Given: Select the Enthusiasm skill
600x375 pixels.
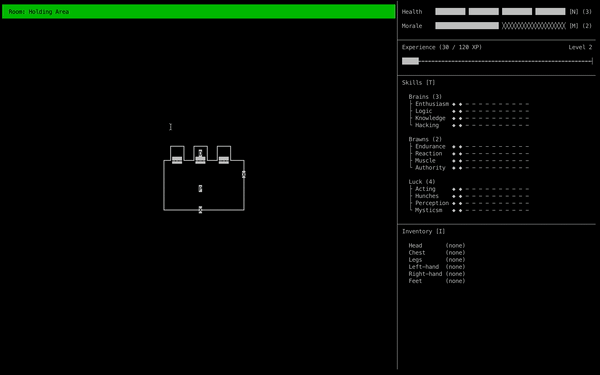Looking at the screenshot, I should (x=432, y=104).
